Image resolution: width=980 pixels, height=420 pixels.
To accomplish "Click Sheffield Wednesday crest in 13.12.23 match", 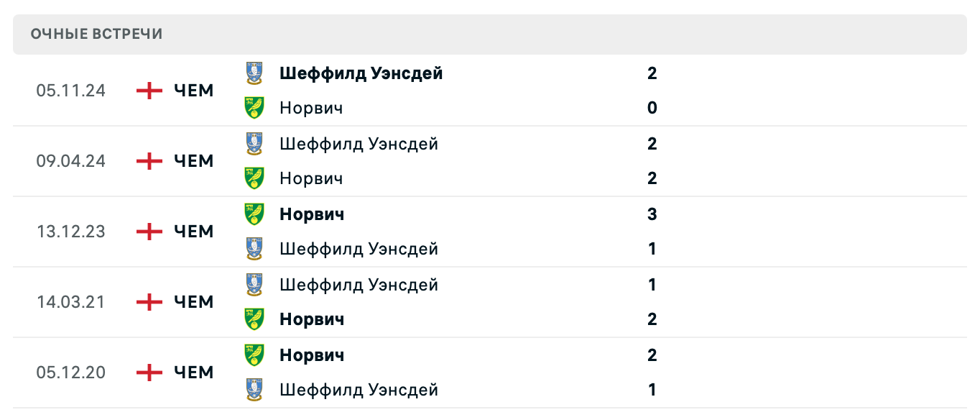I will click(254, 249).
